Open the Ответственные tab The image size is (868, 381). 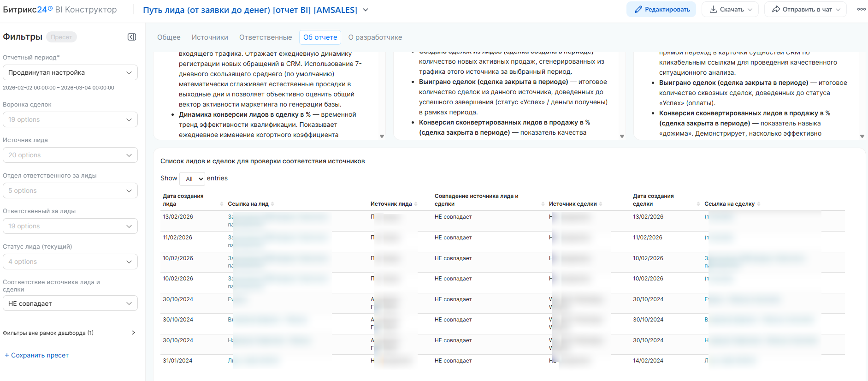tap(266, 37)
